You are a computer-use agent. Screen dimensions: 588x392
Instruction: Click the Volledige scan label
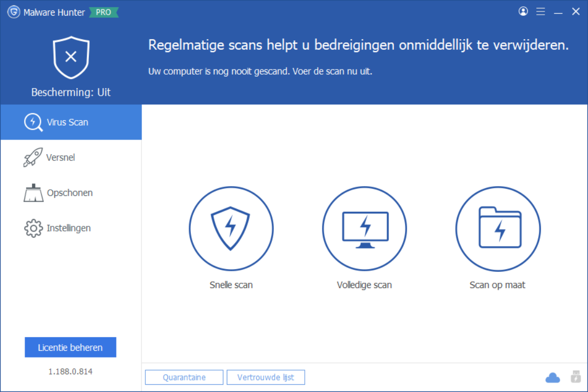[364, 285]
